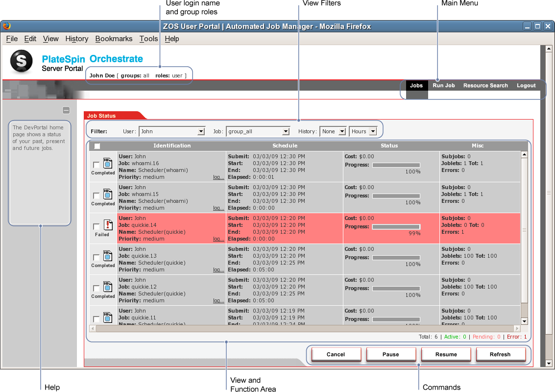This screenshot has width=555, height=392.
Task: Collapse the help panel with the minus icon
Action: (66, 110)
